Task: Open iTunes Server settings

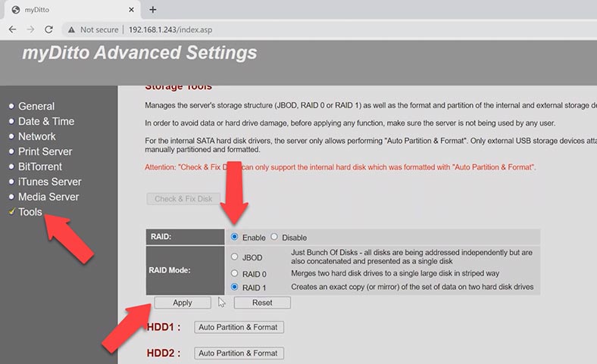Action: pos(49,182)
